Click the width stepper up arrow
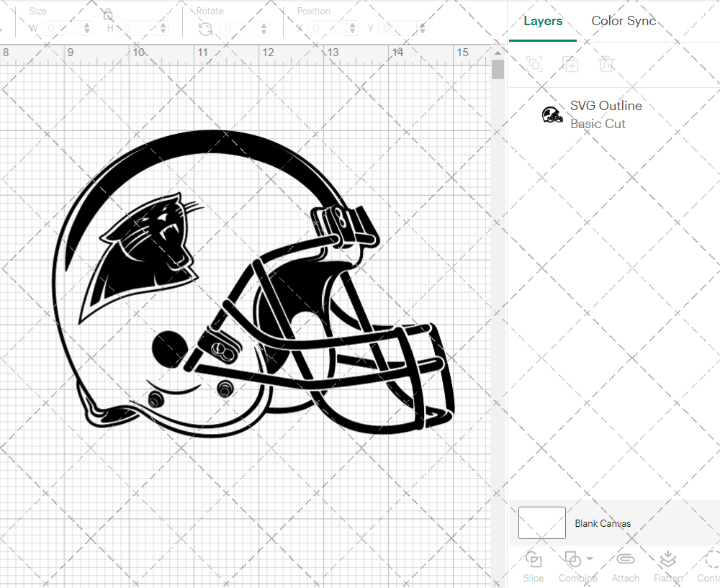Image resolution: width=720 pixels, height=588 pixels. click(87, 24)
